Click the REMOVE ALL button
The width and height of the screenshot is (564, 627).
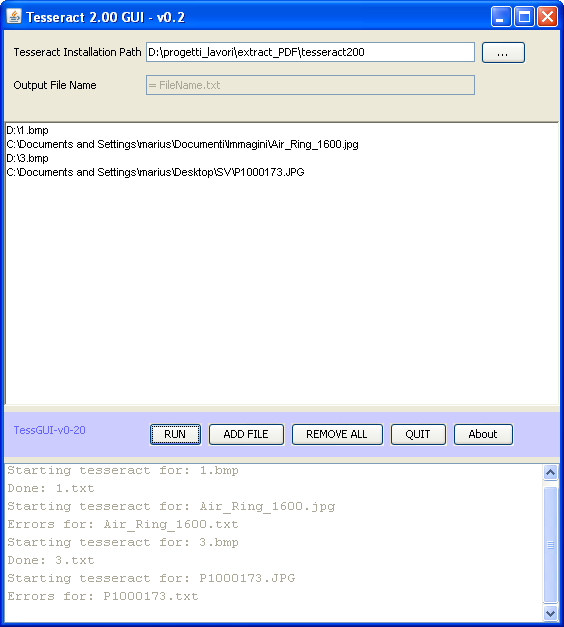coord(337,434)
